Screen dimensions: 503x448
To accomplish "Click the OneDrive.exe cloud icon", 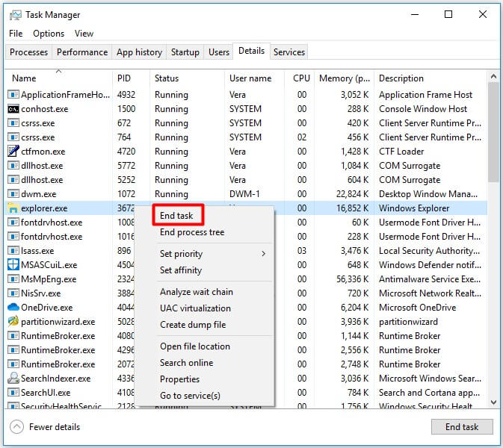I will (13, 307).
